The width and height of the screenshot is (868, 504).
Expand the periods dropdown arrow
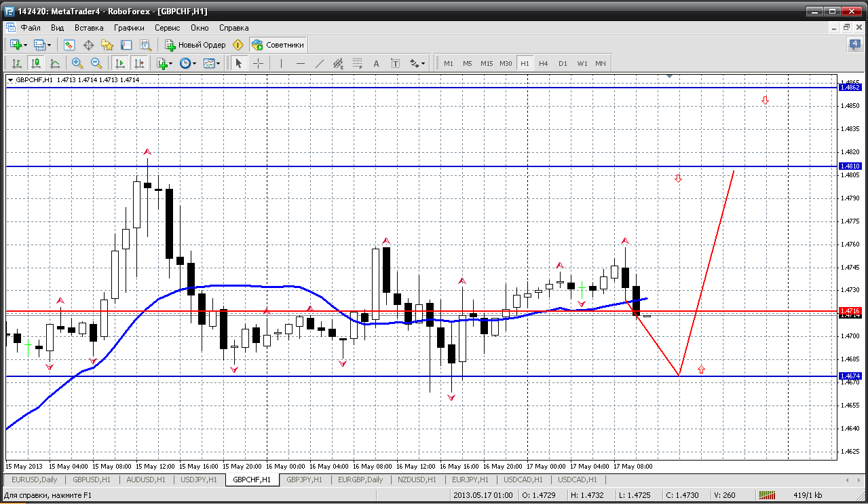pyautogui.click(x=195, y=63)
